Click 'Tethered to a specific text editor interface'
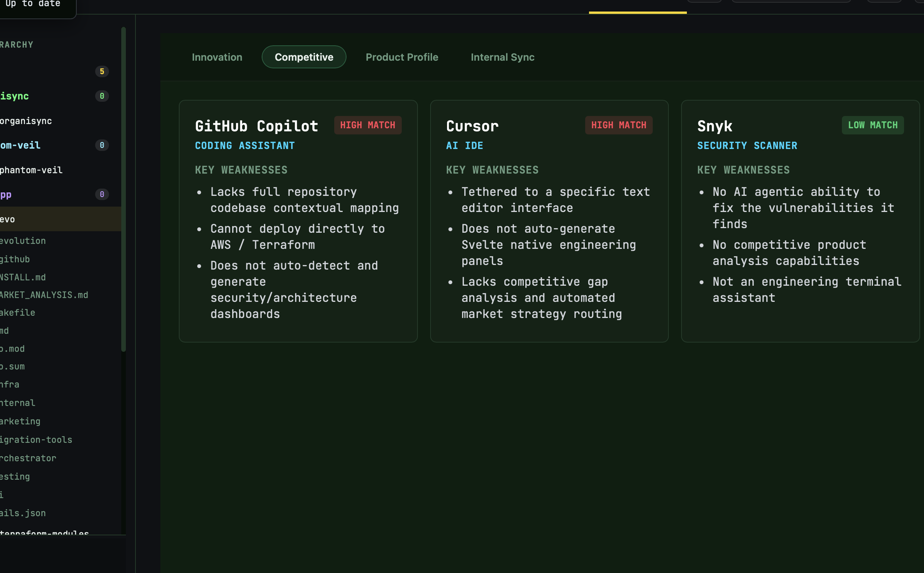 [x=556, y=200]
